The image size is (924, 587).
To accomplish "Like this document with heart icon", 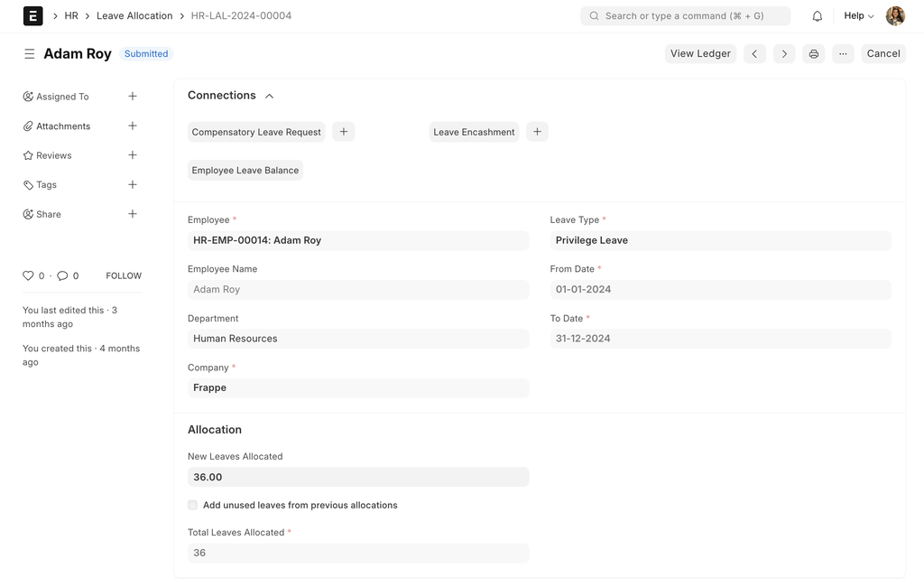I will point(28,276).
